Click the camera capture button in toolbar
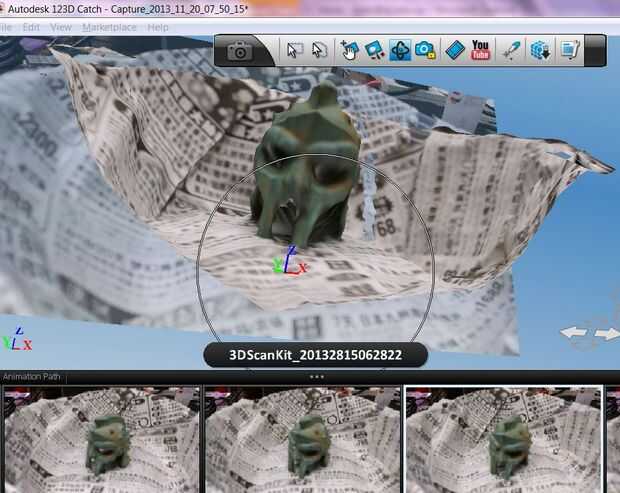The image size is (620, 493). tap(240, 51)
